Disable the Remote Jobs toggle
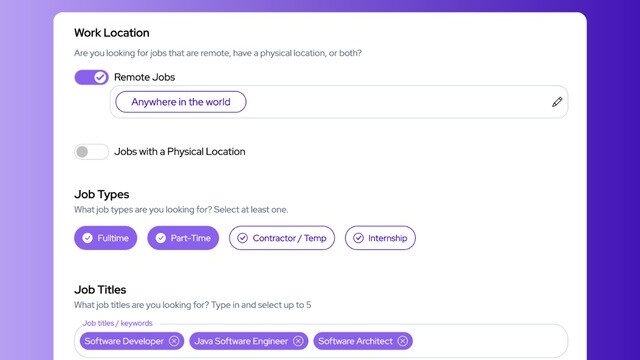The image size is (640, 360). 91,77
